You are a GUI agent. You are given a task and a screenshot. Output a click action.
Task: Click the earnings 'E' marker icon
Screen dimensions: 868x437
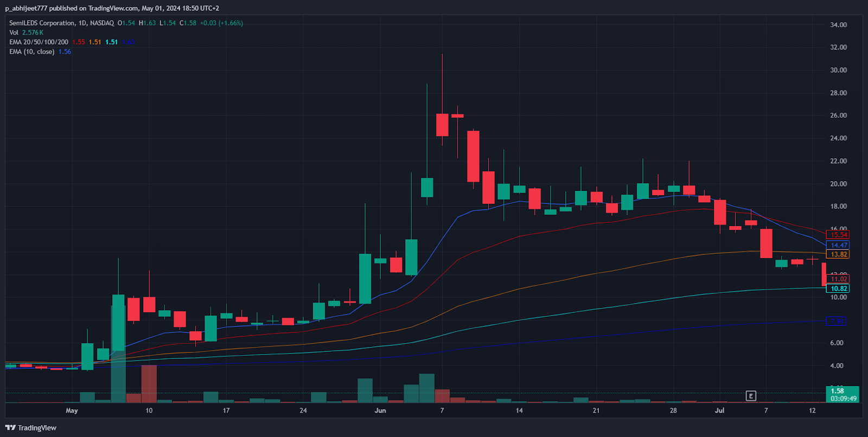tap(751, 396)
